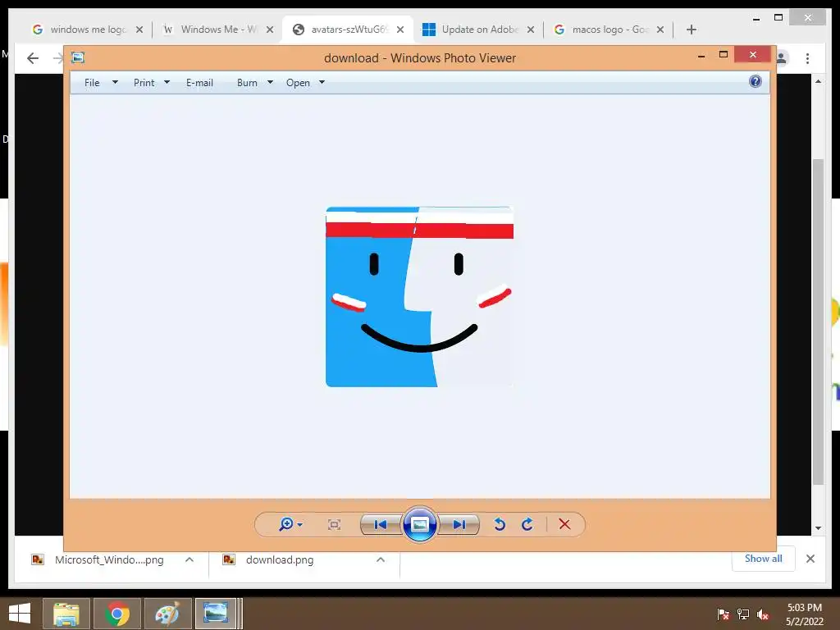Open the File menu
Screen dimensions: 840x630
click(92, 83)
